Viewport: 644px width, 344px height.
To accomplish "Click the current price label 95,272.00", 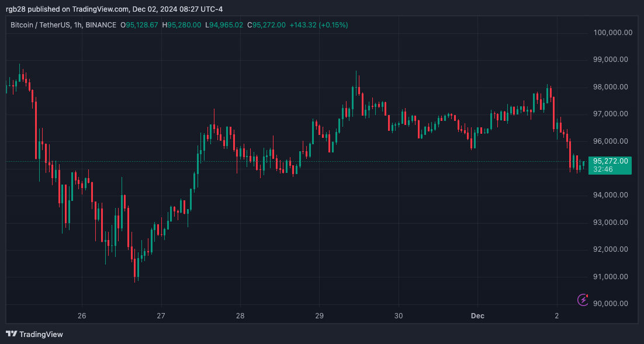I will point(610,161).
